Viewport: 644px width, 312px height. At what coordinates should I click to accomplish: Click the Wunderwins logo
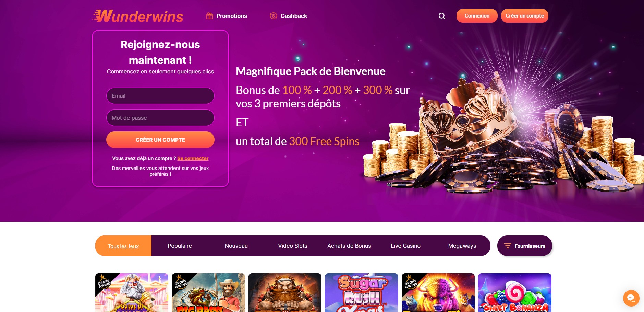click(138, 16)
